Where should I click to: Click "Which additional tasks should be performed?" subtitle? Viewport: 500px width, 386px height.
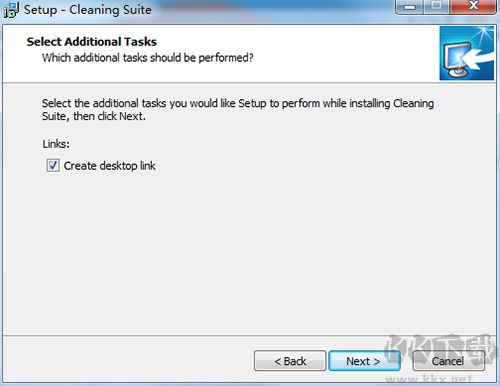click(148, 58)
